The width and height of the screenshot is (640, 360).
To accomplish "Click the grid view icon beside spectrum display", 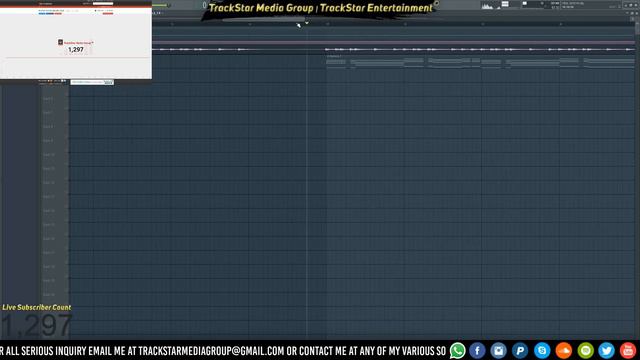I will tap(505, 4).
